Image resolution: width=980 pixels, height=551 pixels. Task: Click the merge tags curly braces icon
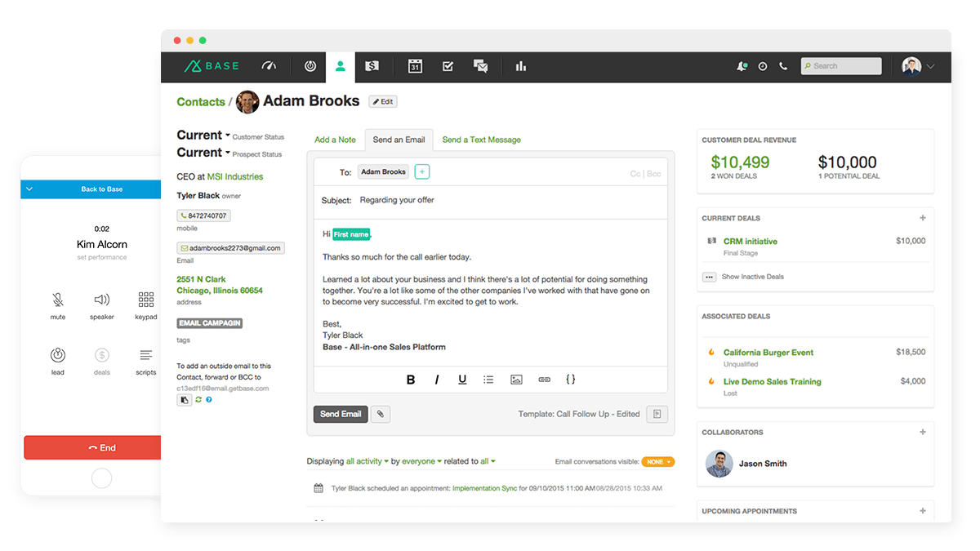(x=571, y=380)
